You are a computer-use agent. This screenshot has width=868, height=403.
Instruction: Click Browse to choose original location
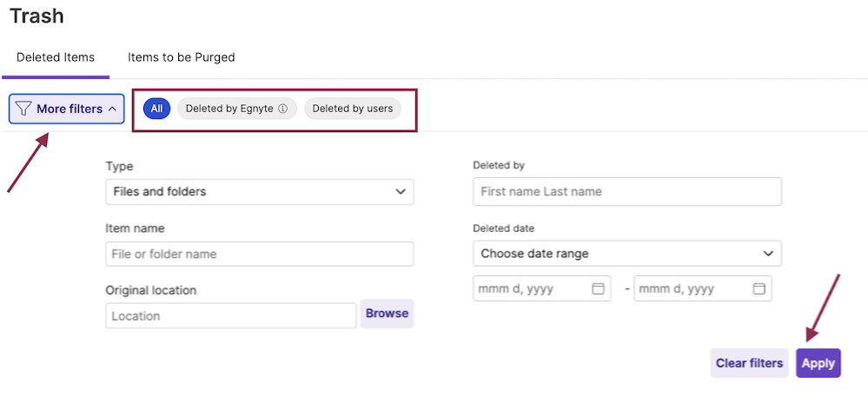[x=387, y=314]
